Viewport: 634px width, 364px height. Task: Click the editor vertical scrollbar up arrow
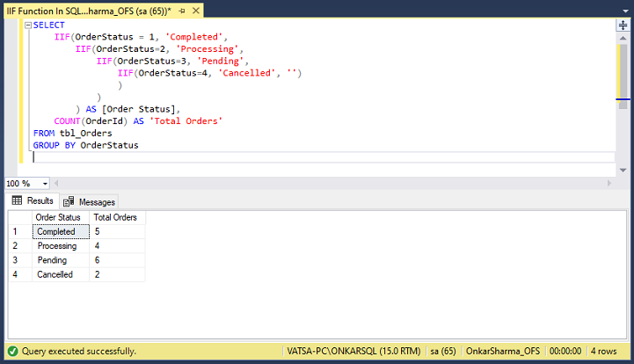(x=623, y=38)
